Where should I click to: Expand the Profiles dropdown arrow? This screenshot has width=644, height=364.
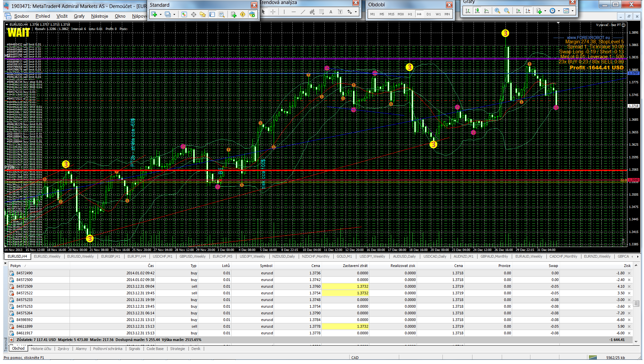pos(174,14)
